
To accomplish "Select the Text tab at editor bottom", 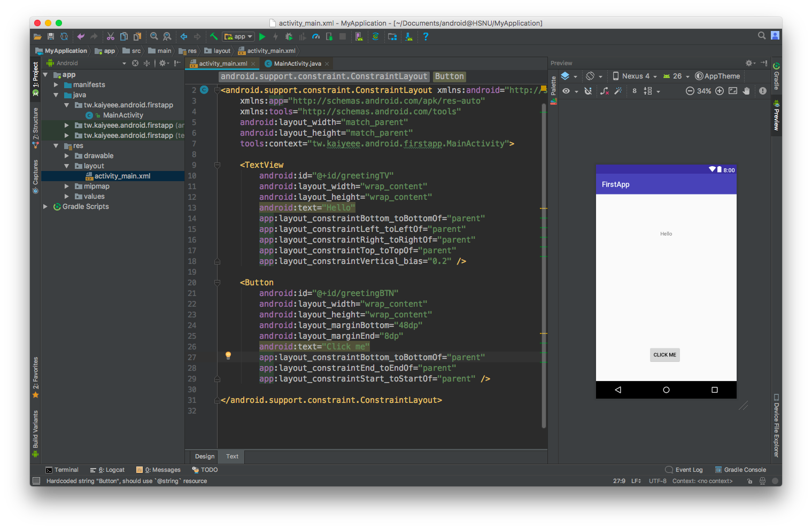I will pyautogui.click(x=232, y=456).
